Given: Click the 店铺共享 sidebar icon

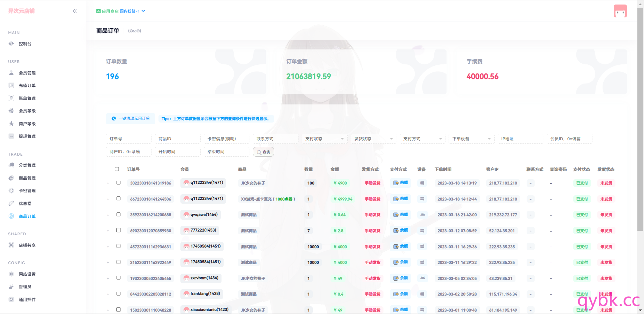Looking at the screenshot, I should tap(11, 245).
